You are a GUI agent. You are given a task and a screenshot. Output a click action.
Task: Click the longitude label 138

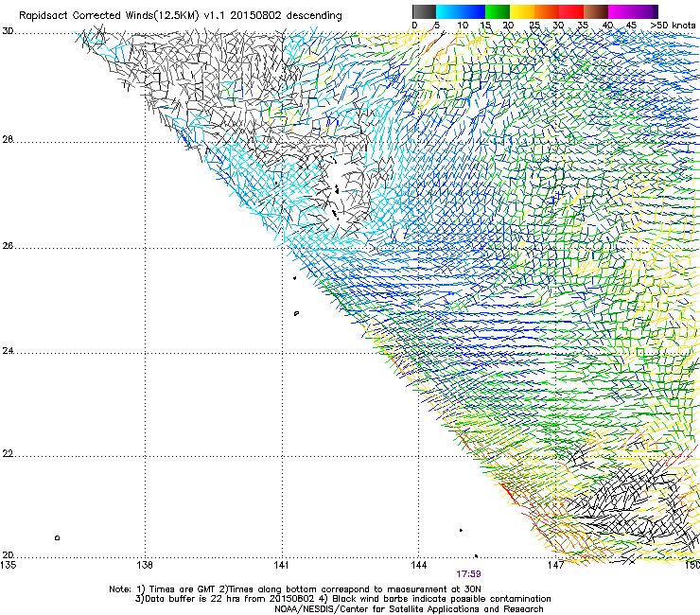coord(144,565)
